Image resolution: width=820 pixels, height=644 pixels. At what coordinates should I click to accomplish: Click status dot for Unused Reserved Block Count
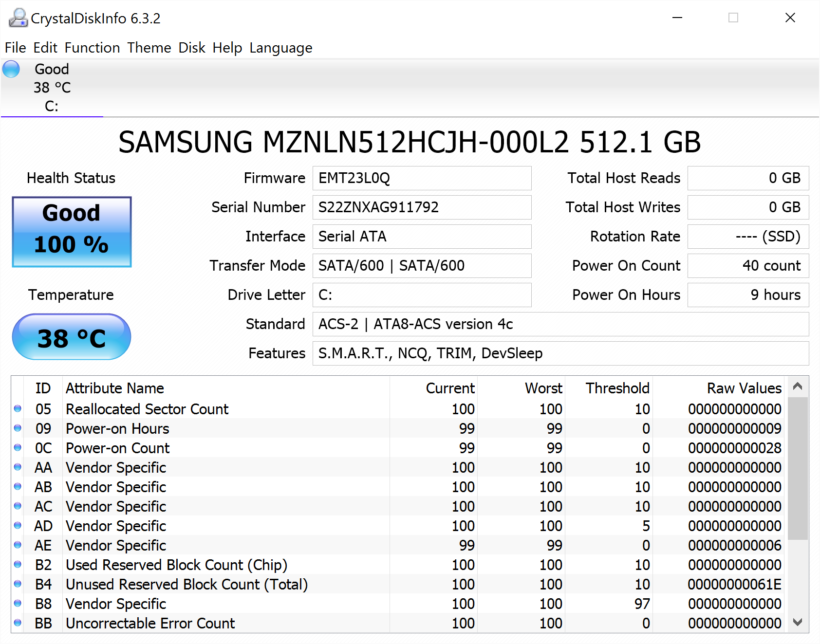click(x=18, y=584)
